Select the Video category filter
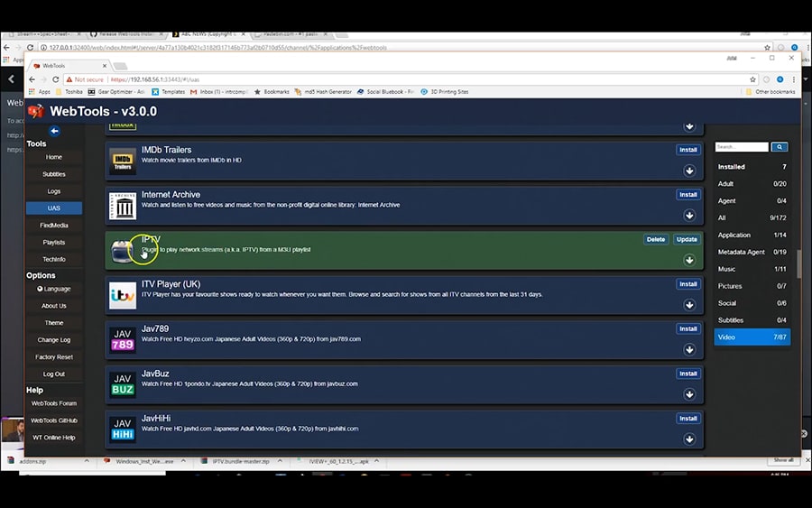The width and height of the screenshot is (812, 508). [752, 337]
